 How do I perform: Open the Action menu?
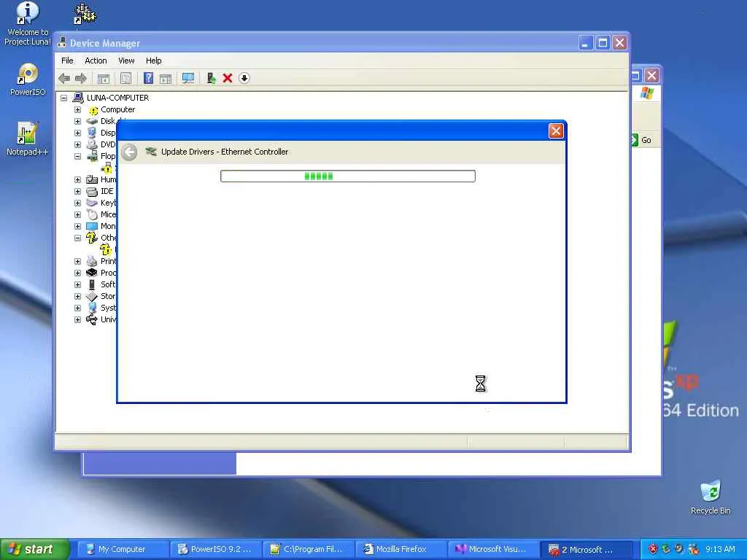[x=96, y=61]
